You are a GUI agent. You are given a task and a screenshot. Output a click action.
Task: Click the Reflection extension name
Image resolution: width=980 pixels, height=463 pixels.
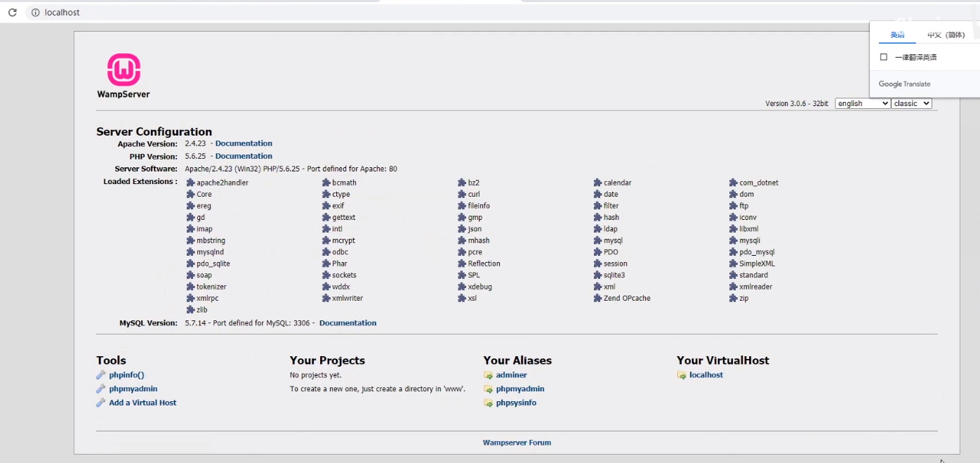coord(484,264)
